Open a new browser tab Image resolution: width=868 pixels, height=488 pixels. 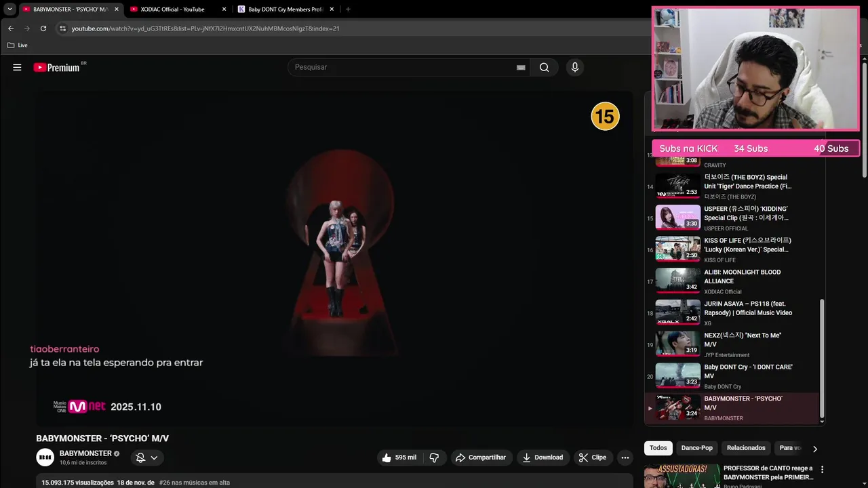pos(348,9)
